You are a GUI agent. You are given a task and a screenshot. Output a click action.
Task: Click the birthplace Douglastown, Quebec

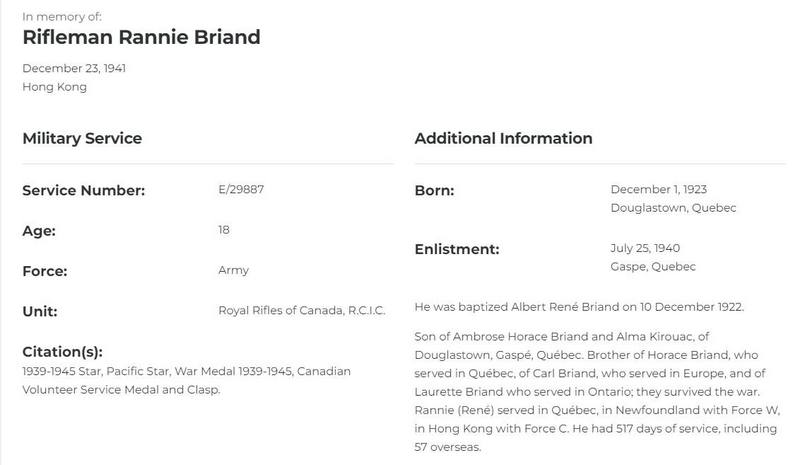click(x=673, y=208)
